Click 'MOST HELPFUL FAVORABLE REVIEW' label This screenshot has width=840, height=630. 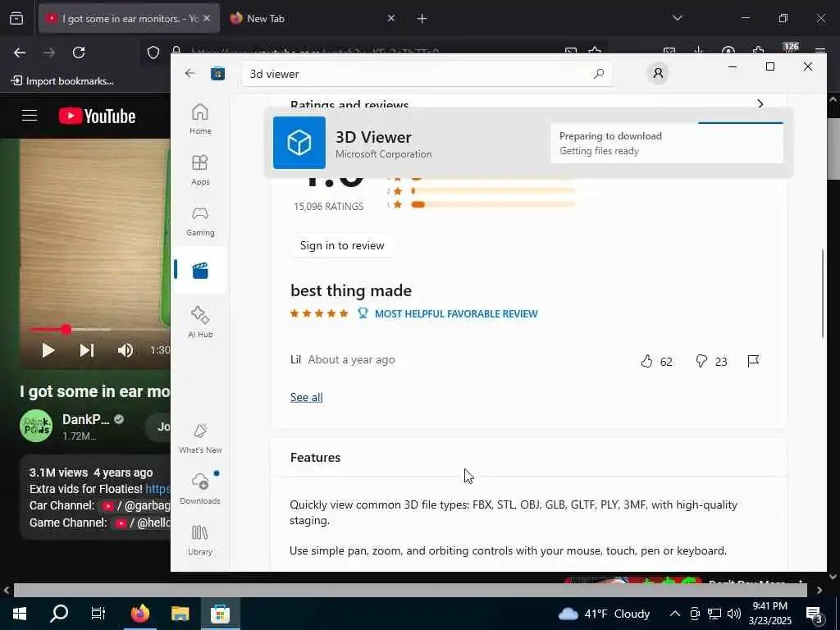point(456,314)
